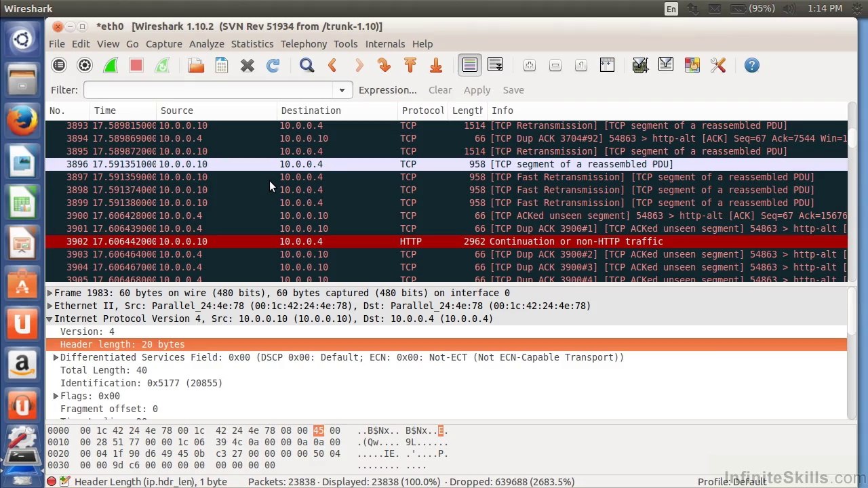Expand the Differentiated Services Field node
868x488 pixels.
tap(56, 357)
